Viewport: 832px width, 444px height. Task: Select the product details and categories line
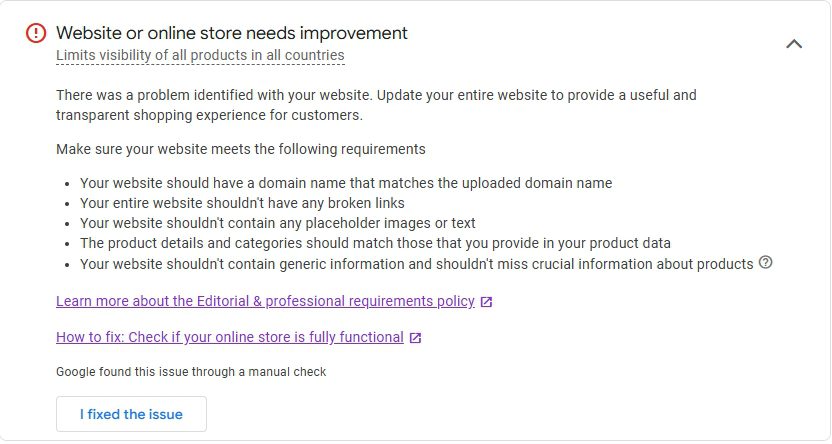[375, 243]
